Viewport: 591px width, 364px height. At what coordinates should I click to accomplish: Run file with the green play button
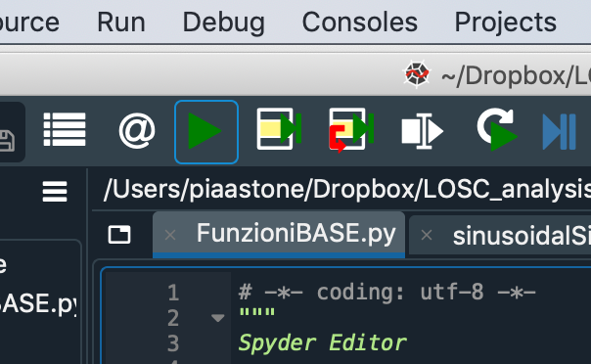click(x=206, y=132)
